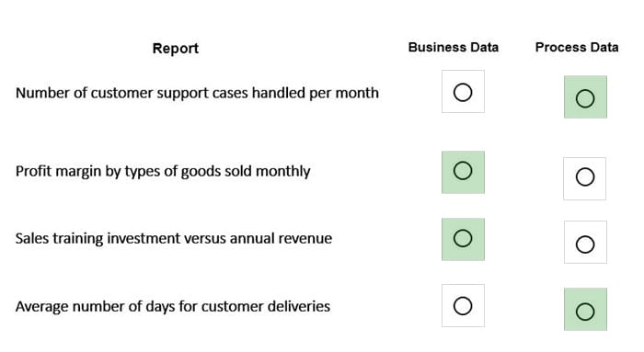Select Business Data for customer support cases
Image resolution: width=644 pixels, height=352 pixels.
[463, 92]
